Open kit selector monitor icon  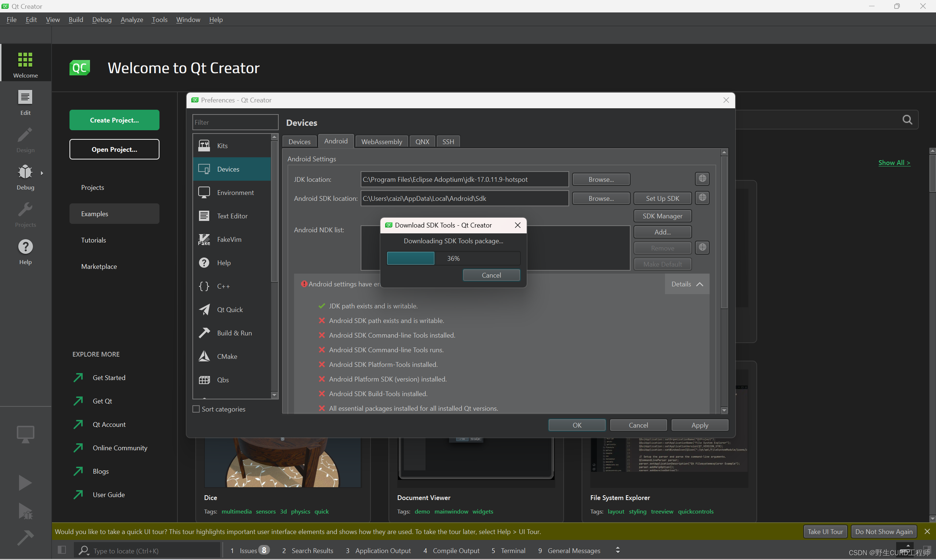pos(25,434)
